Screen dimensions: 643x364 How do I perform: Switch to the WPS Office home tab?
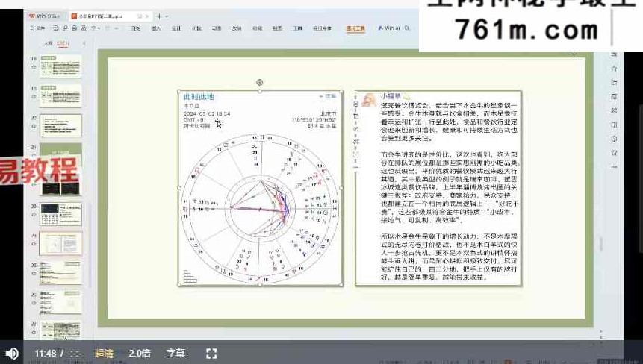pos(44,16)
